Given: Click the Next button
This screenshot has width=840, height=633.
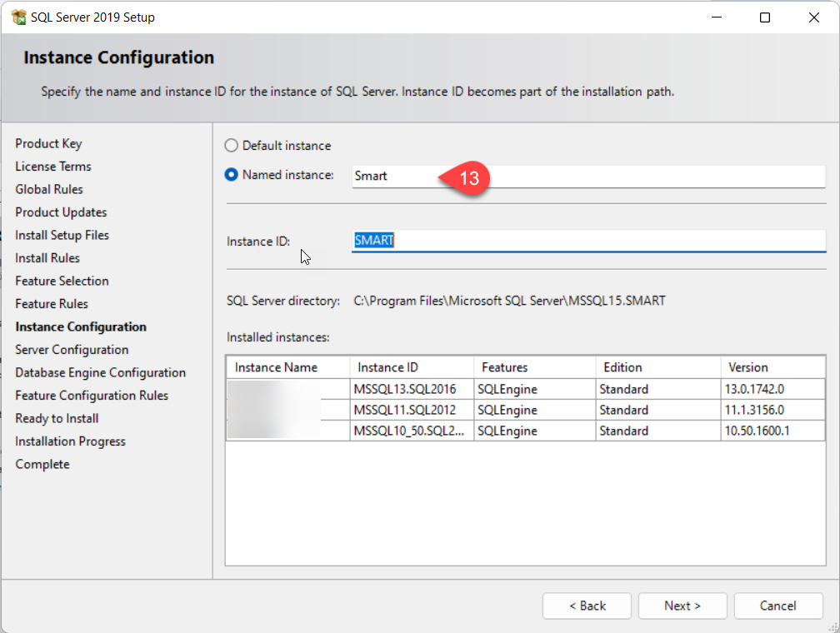Looking at the screenshot, I should coord(682,606).
